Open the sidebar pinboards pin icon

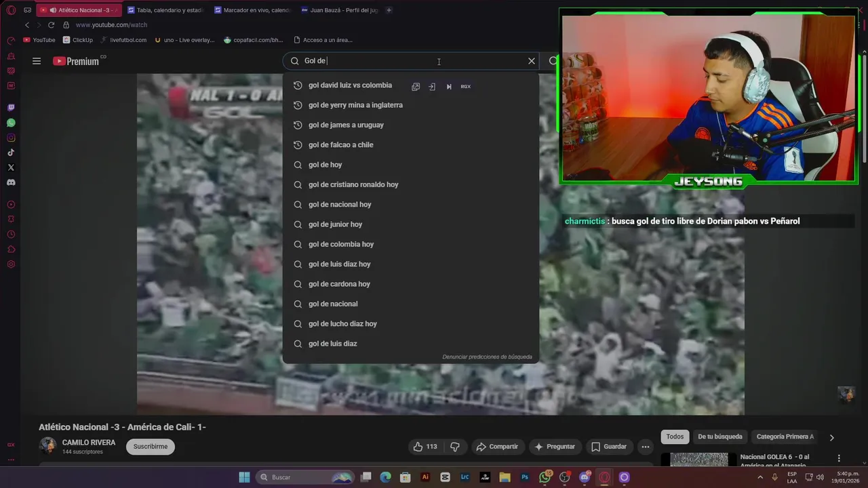pos(11,220)
